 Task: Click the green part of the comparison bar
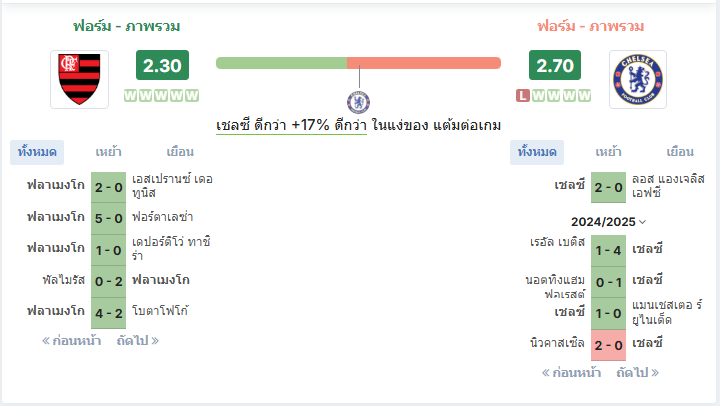point(281,63)
